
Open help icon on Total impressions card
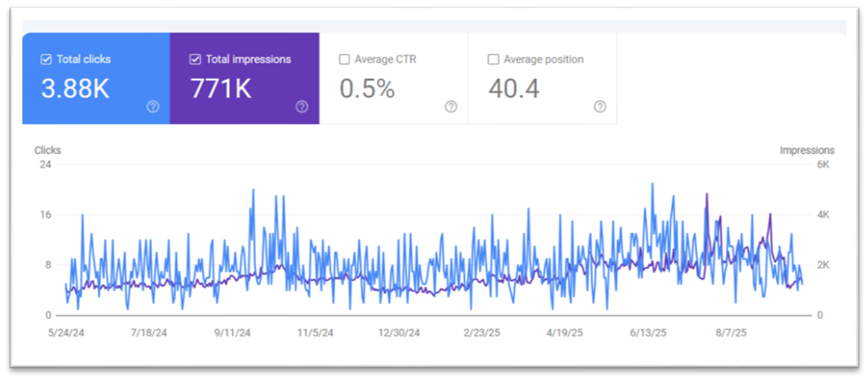pyautogui.click(x=302, y=107)
